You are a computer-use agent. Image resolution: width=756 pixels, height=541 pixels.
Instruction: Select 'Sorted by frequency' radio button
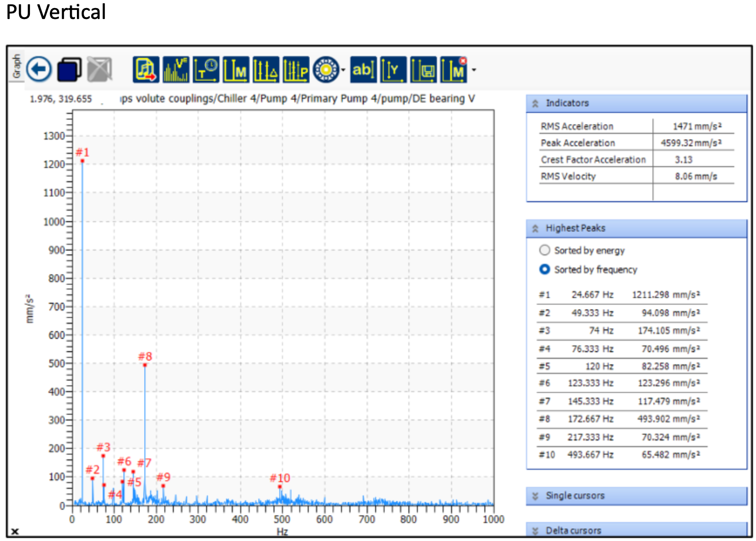coord(545,269)
